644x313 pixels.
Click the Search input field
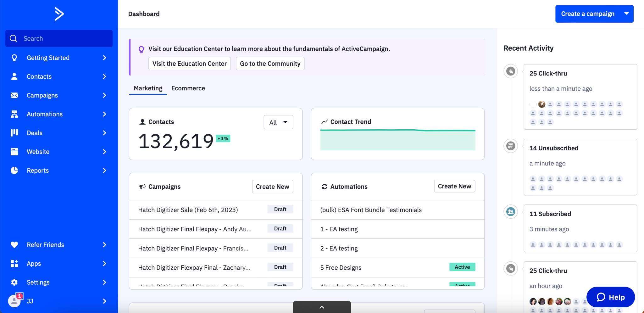[59, 38]
